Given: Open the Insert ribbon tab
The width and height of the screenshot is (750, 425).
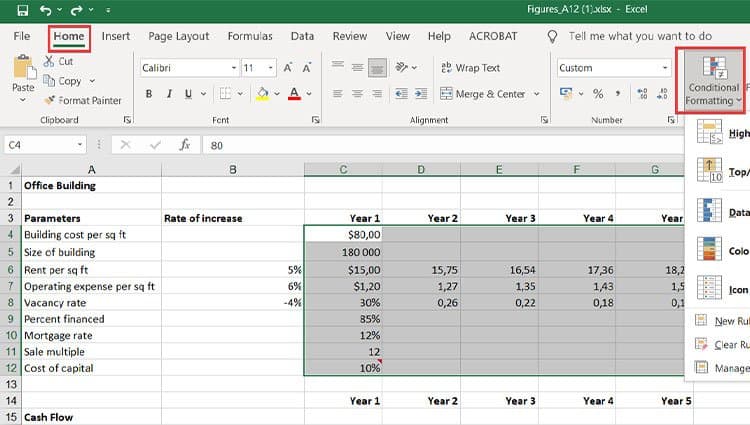Looking at the screenshot, I should pyautogui.click(x=116, y=36).
